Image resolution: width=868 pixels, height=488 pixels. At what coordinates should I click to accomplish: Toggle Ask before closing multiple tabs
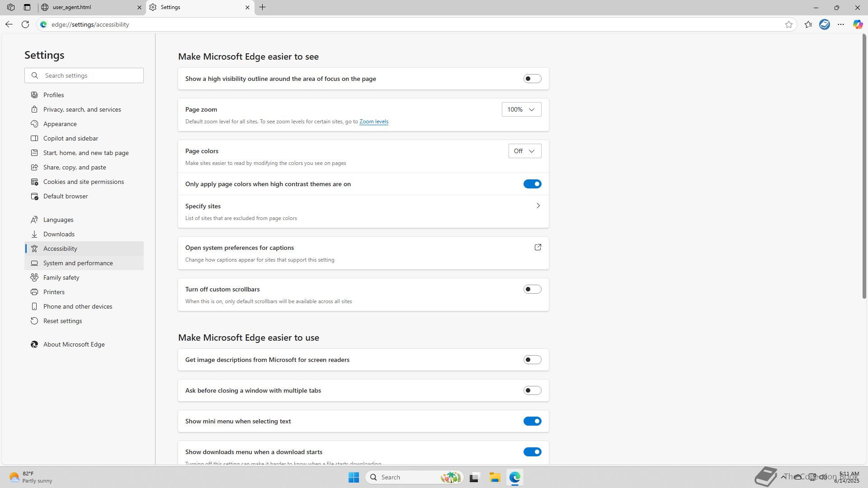(x=532, y=390)
